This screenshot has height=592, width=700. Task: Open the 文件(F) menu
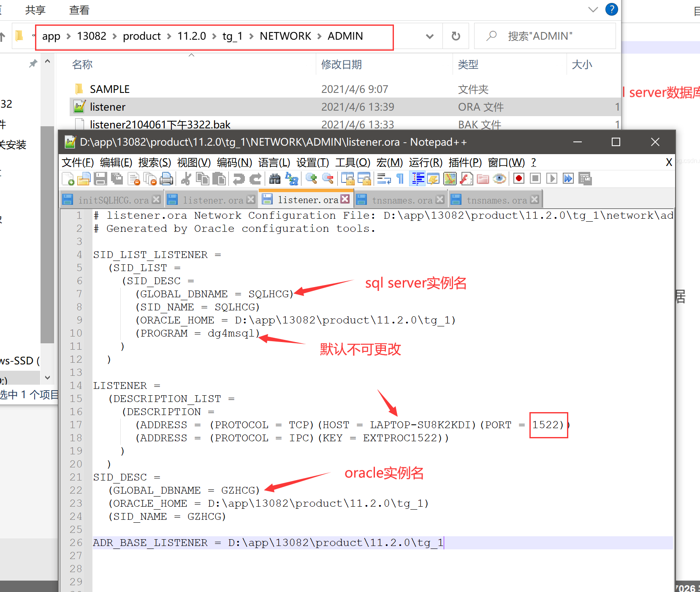tap(78, 163)
